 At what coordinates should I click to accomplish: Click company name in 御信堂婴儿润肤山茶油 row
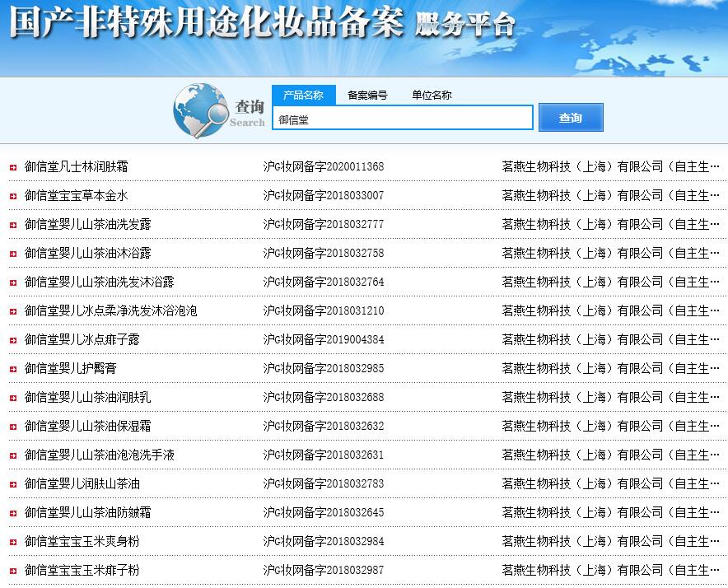click(610, 483)
